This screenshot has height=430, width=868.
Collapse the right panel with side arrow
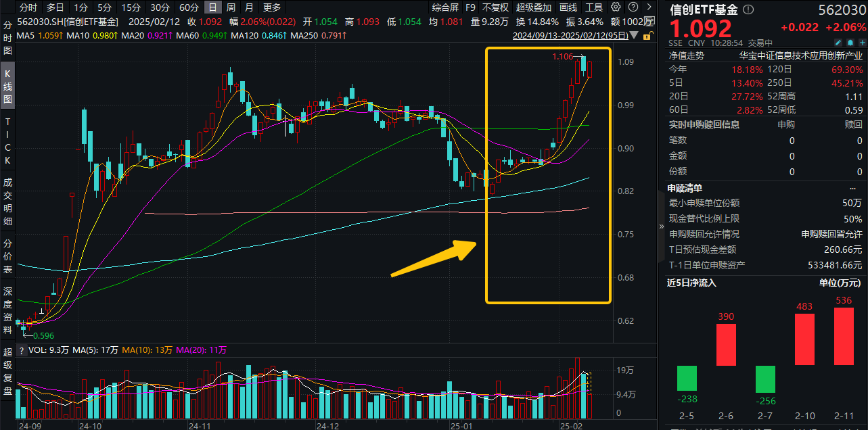[x=662, y=226]
